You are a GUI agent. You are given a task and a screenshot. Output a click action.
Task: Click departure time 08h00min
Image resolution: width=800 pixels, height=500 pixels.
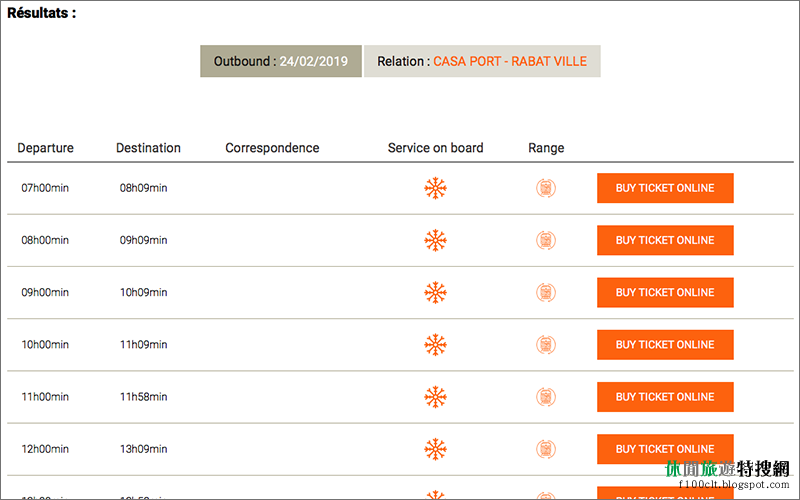click(45, 240)
